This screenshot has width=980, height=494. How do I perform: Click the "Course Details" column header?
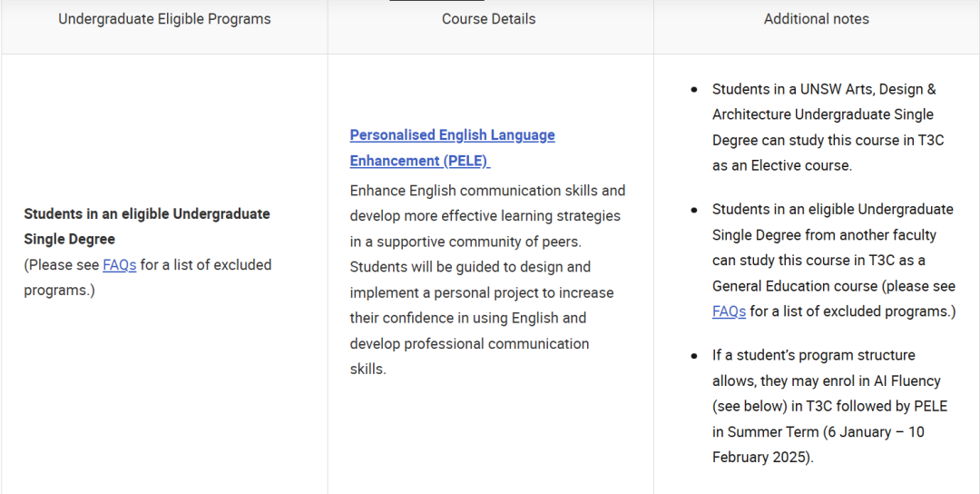click(488, 19)
